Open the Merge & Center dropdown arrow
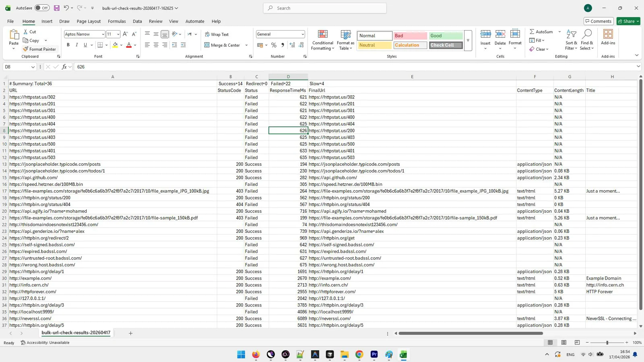This screenshot has width=644, height=362. click(x=246, y=45)
